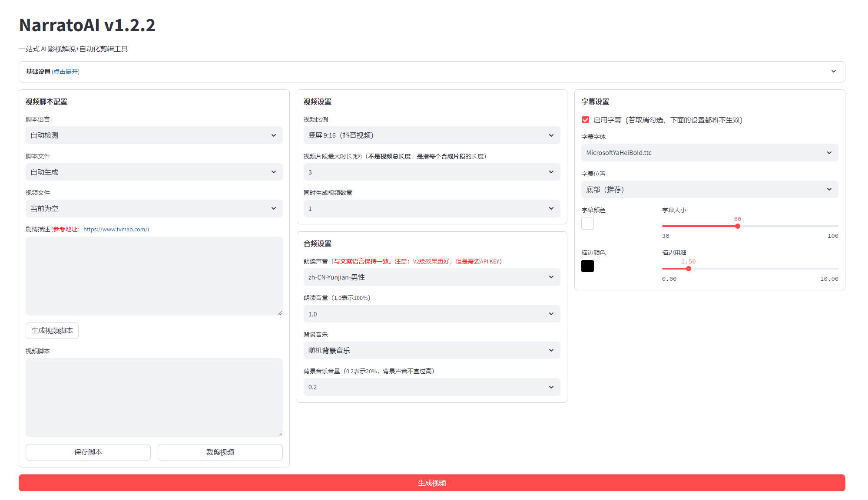
Task: Open the 视频比例 dropdown
Action: pos(431,135)
